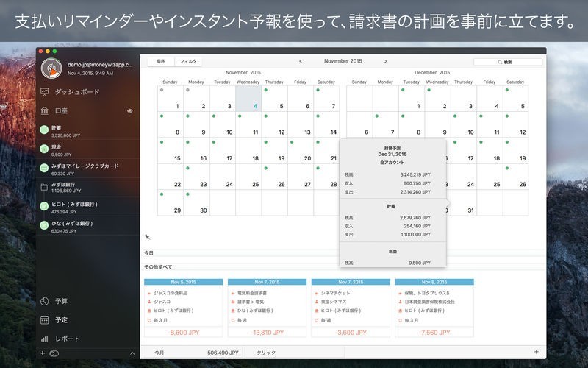Select the 予定 calendar schedule icon
The width and height of the screenshot is (588, 368).
tap(45, 320)
